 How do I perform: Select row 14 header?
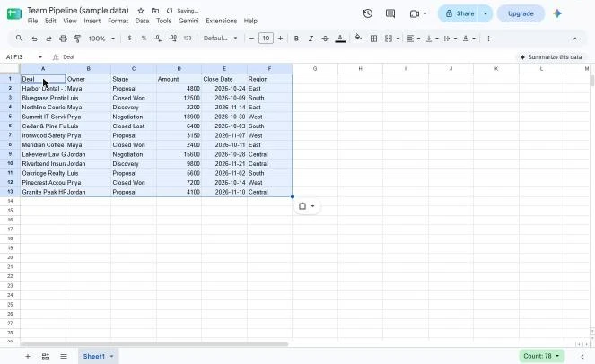10,201
